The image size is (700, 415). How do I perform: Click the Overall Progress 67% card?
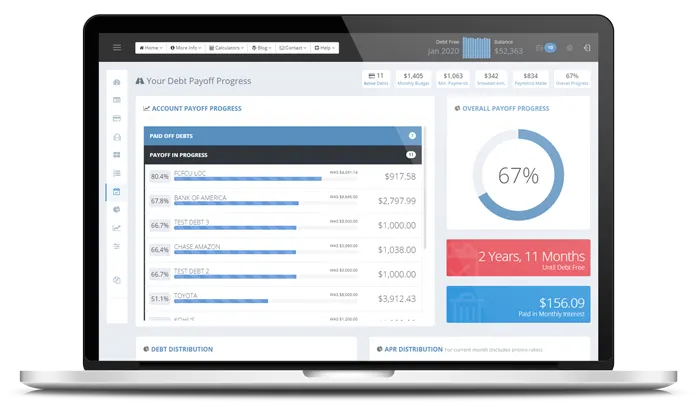572,79
